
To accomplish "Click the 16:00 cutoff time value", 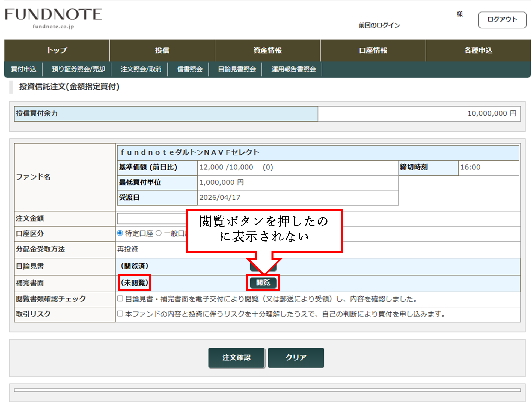I will [x=470, y=167].
